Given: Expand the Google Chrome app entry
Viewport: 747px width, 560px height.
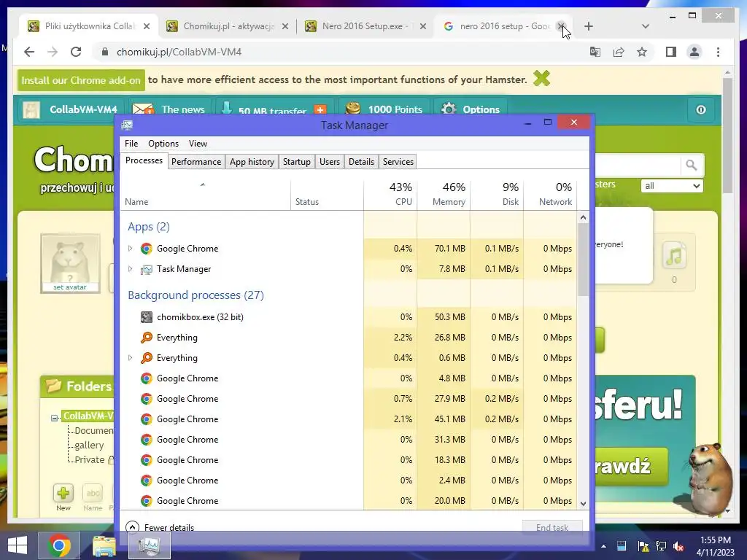Looking at the screenshot, I should pos(130,248).
